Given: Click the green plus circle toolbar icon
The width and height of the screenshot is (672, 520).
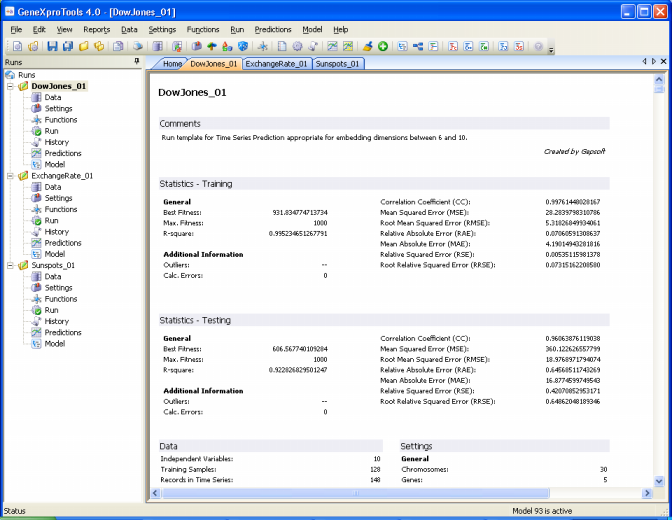Looking at the screenshot, I should [x=383, y=46].
